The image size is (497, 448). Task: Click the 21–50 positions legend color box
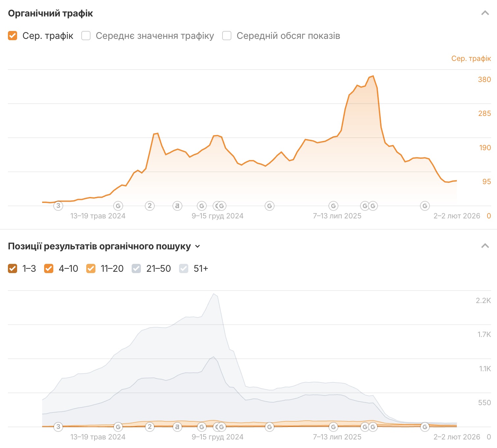pyautogui.click(x=136, y=268)
